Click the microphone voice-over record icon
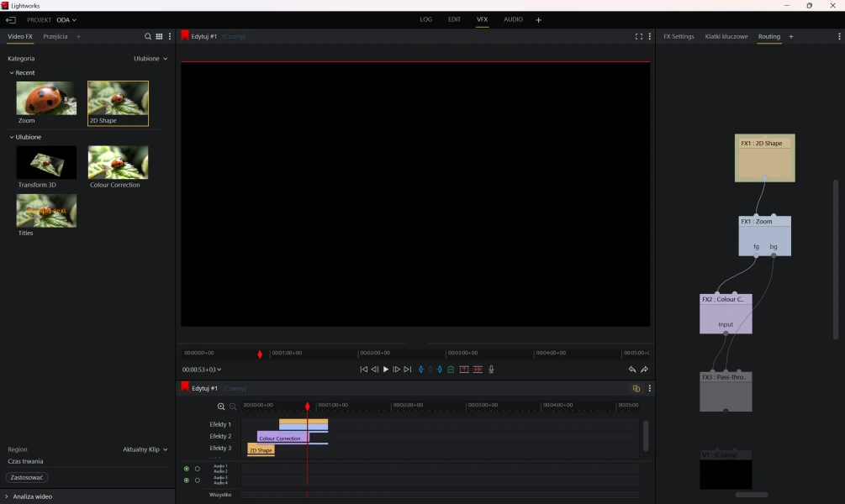845x504 pixels. click(x=491, y=370)
